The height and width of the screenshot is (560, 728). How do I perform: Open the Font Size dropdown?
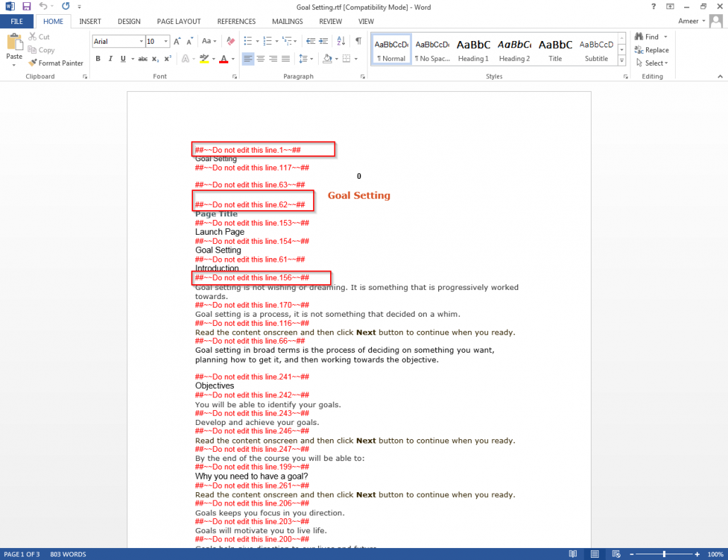165,41
